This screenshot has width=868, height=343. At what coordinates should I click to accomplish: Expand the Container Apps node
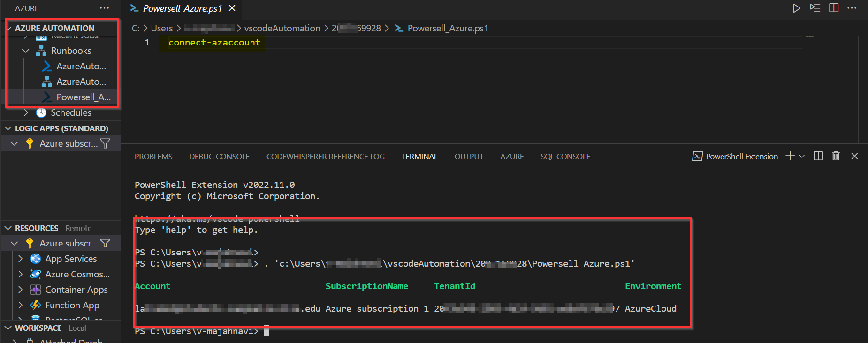(x=20, y=290)
